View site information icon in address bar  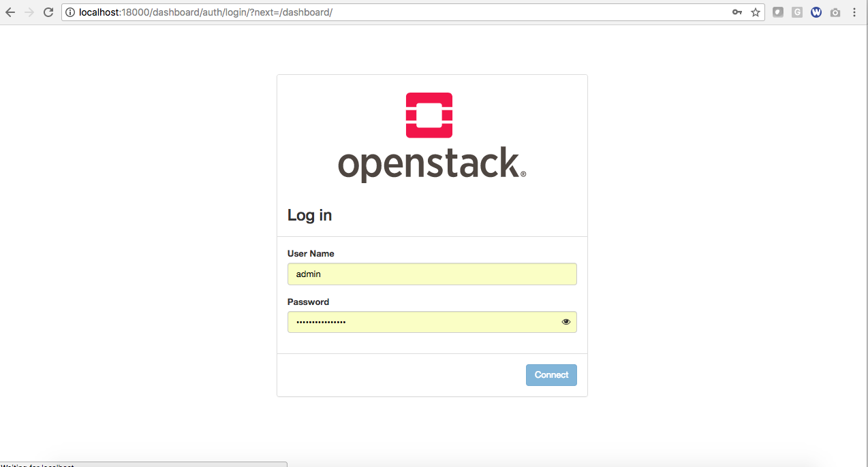[x=69, y=12]
